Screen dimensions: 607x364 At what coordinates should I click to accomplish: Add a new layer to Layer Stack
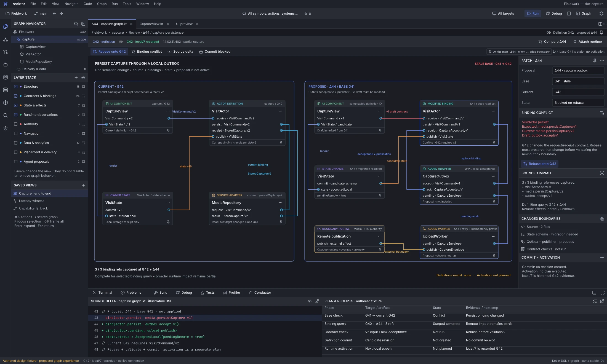tap(76, 77)
